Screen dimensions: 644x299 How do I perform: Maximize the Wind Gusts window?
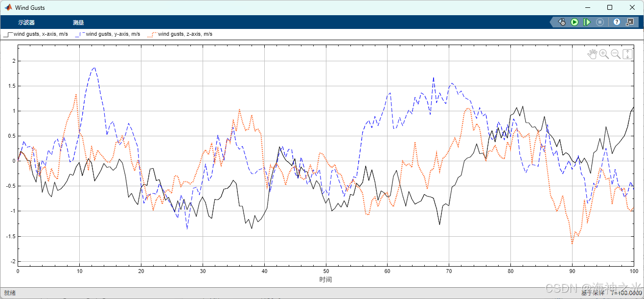609,7
